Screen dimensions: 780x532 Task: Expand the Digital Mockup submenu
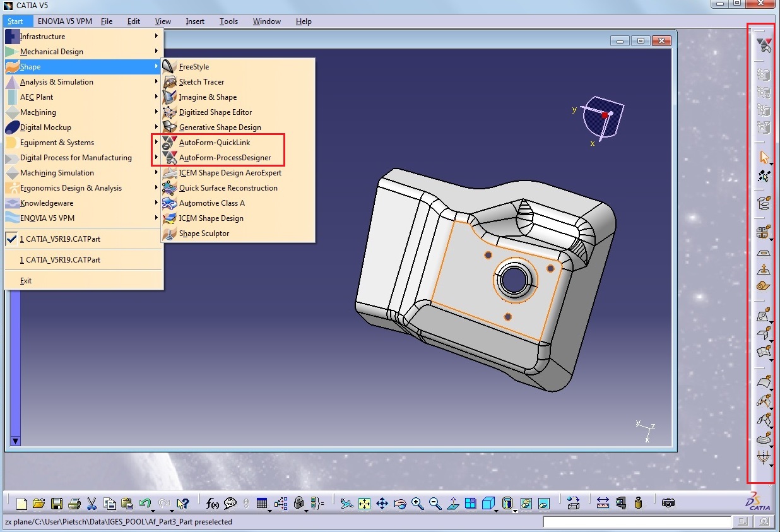coord(83,127)
